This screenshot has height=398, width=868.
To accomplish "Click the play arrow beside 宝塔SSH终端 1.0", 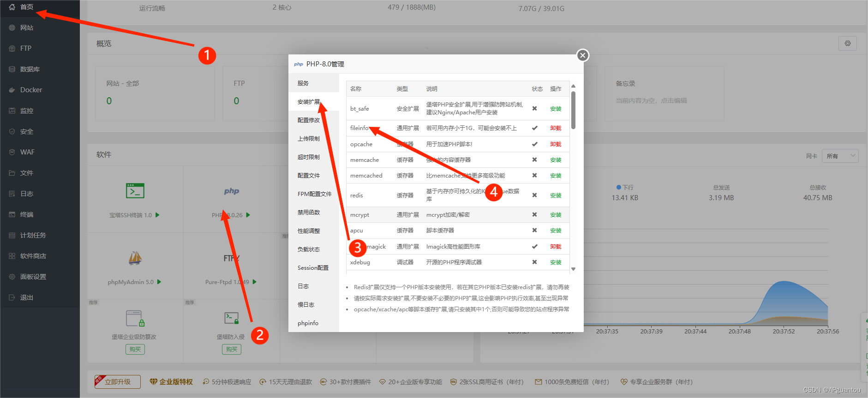I will tap(157, 215).
